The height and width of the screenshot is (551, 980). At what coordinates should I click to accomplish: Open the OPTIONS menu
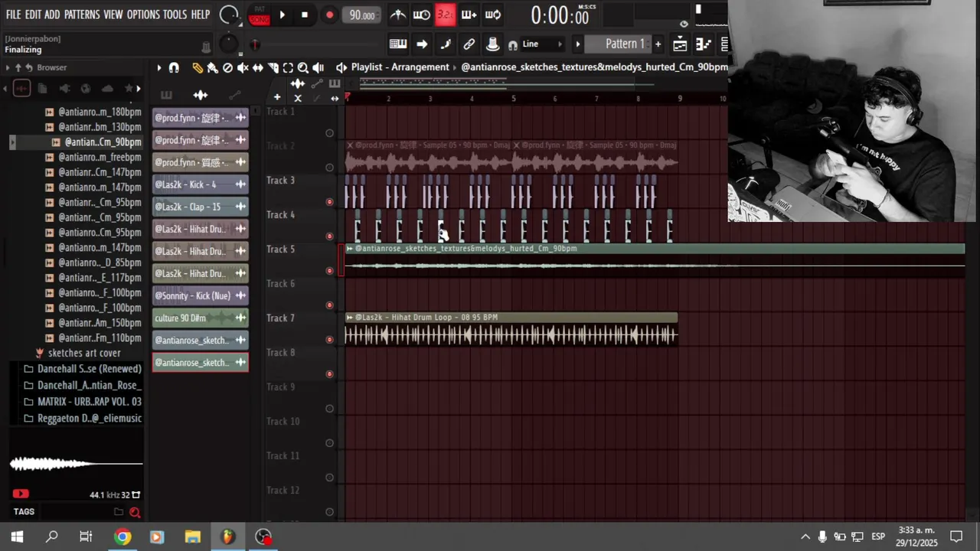[143, 15]
